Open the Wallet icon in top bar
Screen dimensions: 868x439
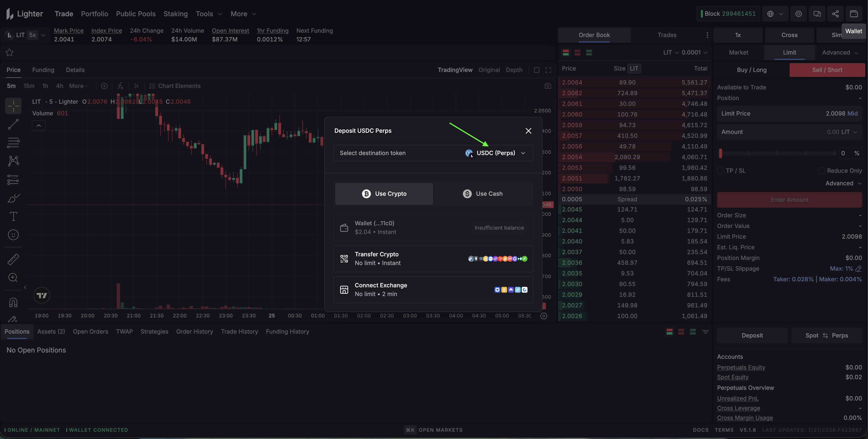[x=854, y=14]
